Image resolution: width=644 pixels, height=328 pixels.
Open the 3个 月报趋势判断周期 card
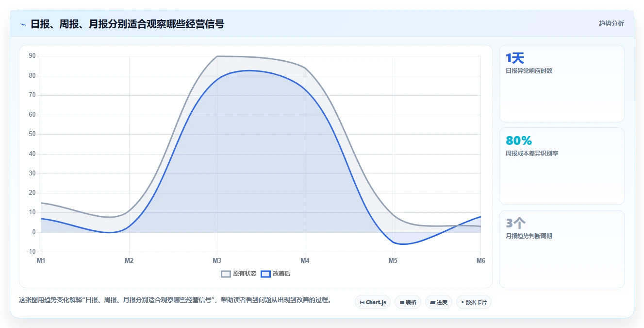pyautogui.click(x=561, y=249)
